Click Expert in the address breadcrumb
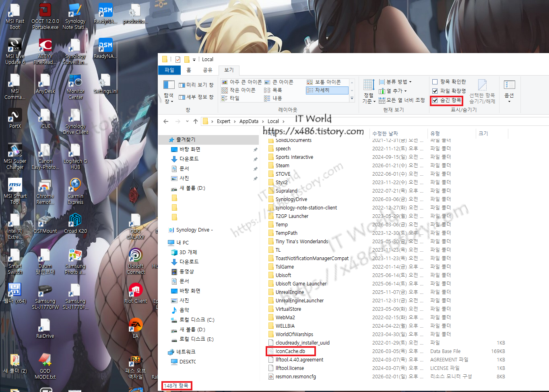 223,121
